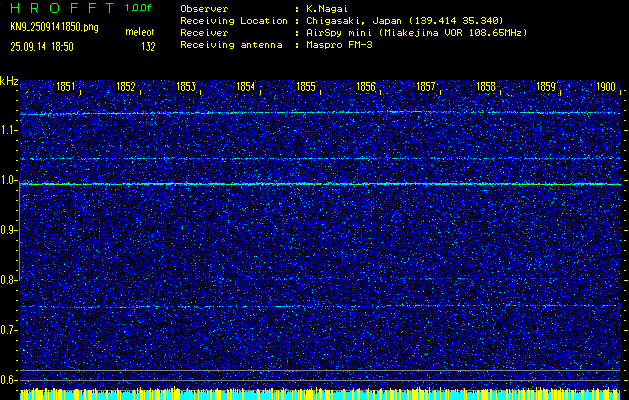This screenshot has height=400, width=629.
Task: Click time marker 1856
Action: 366,87
